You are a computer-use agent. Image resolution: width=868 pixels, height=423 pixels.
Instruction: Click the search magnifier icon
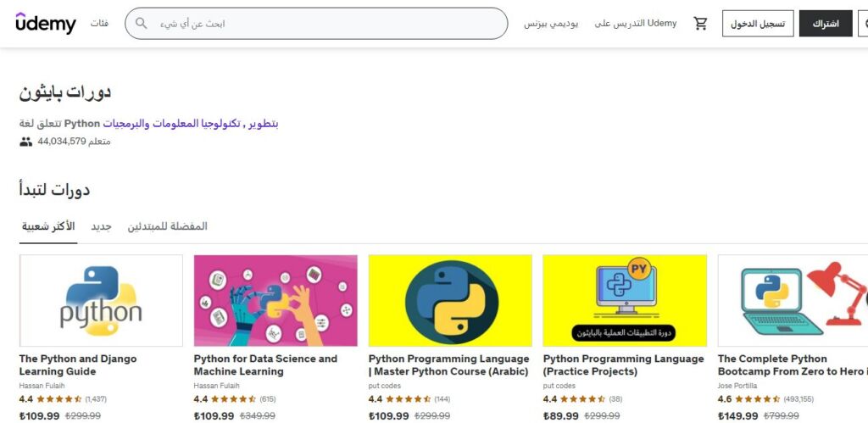(x=142, y=24)
